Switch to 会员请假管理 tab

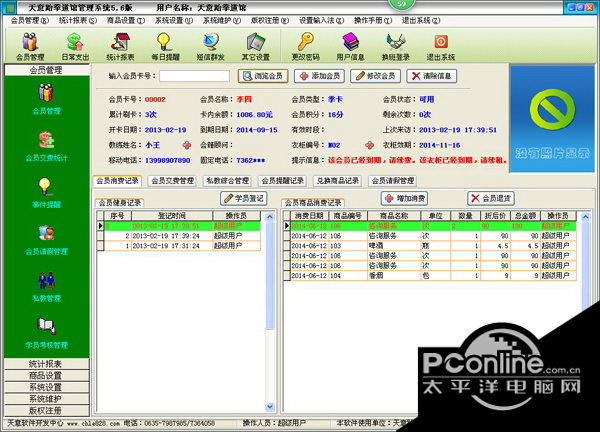tap(393, 181)
